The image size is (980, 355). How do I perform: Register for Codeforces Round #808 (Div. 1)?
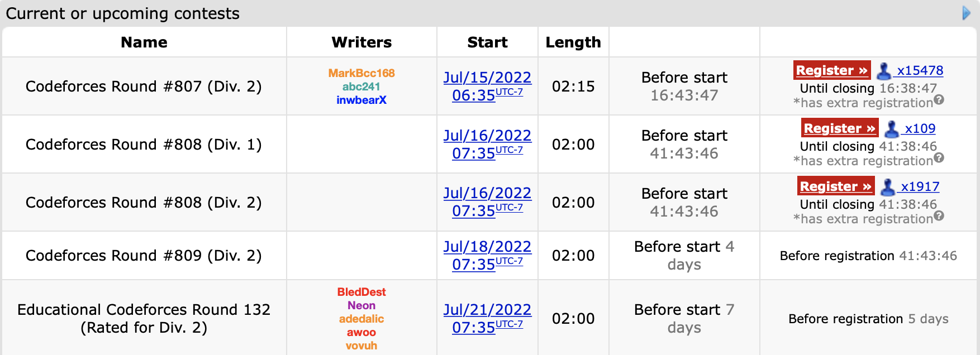[x=839, y=128]
